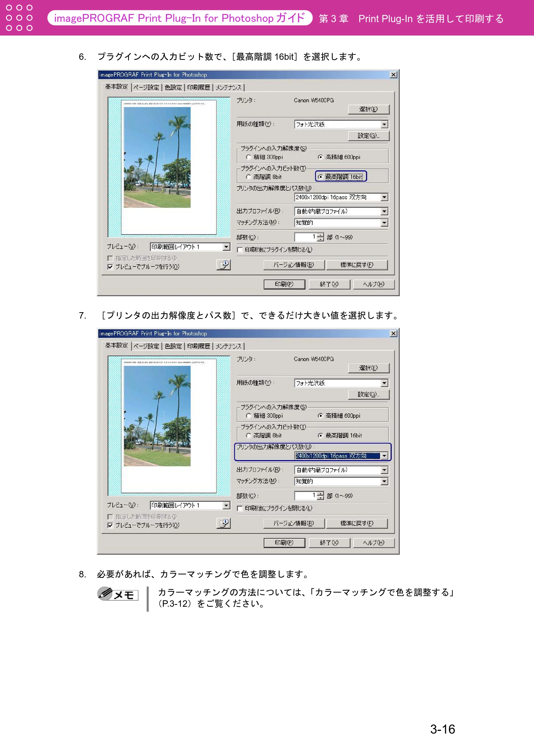
Task: Click 標準に戻す button in lower dialog
Action: 357,523
